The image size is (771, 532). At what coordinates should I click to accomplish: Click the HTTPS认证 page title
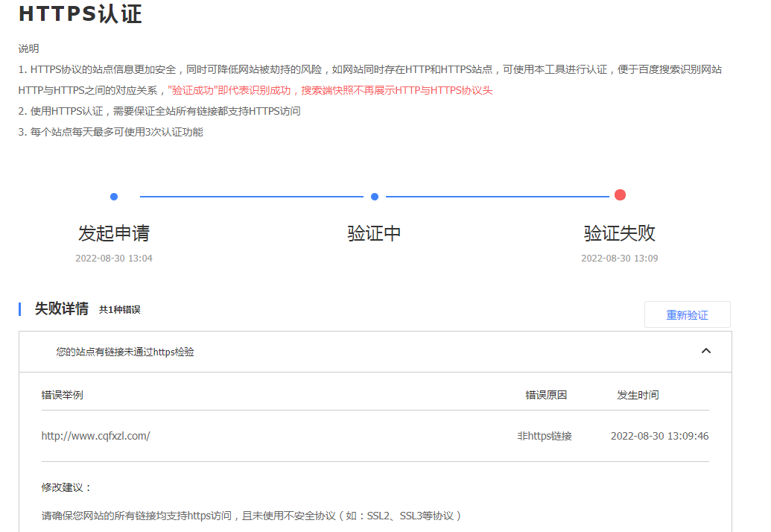click(80, 14)
